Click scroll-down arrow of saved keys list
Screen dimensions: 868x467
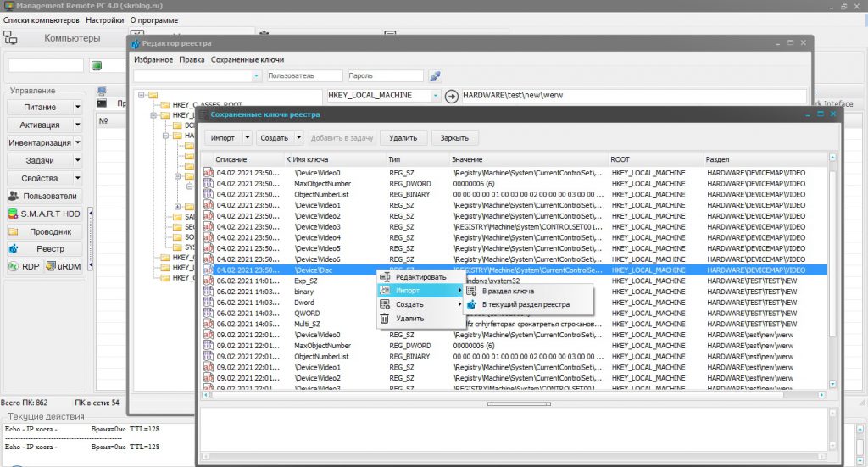pyautogui.click(x=832, y=383)
